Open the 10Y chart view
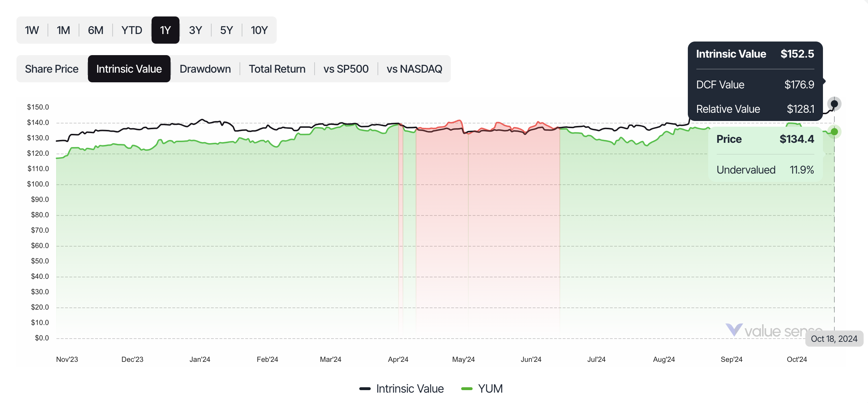Screen dimensions: 868x403 click(x=259, y=30)
